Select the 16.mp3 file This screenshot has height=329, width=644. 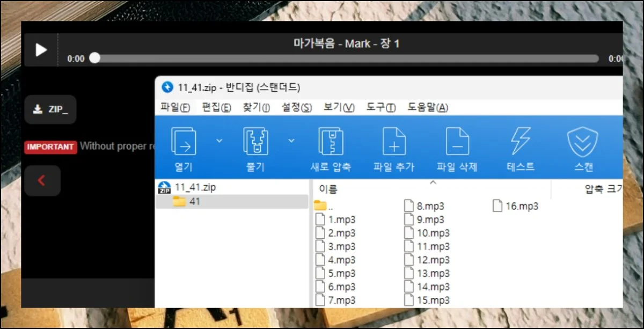[x=516, y=206]
